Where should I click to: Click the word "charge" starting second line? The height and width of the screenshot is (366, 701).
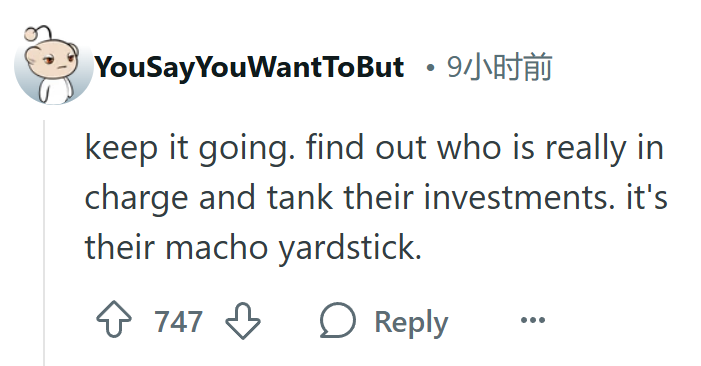pyautogui.click(x=136, y=198)
